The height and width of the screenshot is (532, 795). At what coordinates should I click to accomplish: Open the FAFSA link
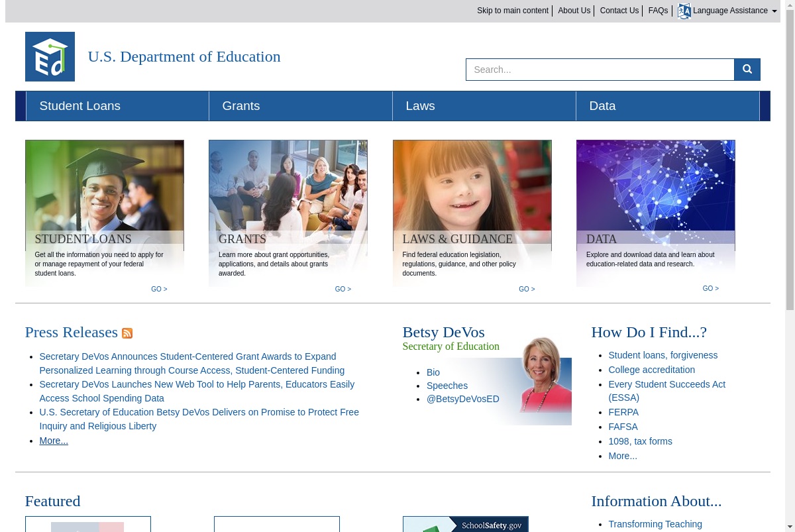pos(623,427)
